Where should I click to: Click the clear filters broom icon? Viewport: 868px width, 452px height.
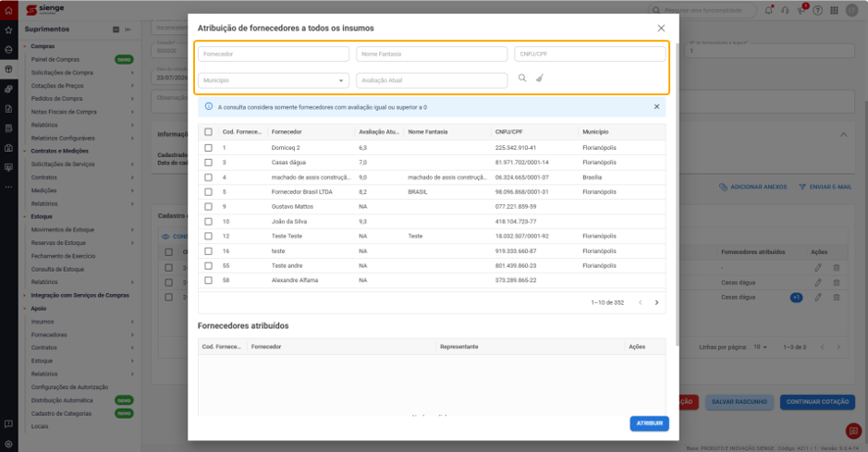point(540,78)
